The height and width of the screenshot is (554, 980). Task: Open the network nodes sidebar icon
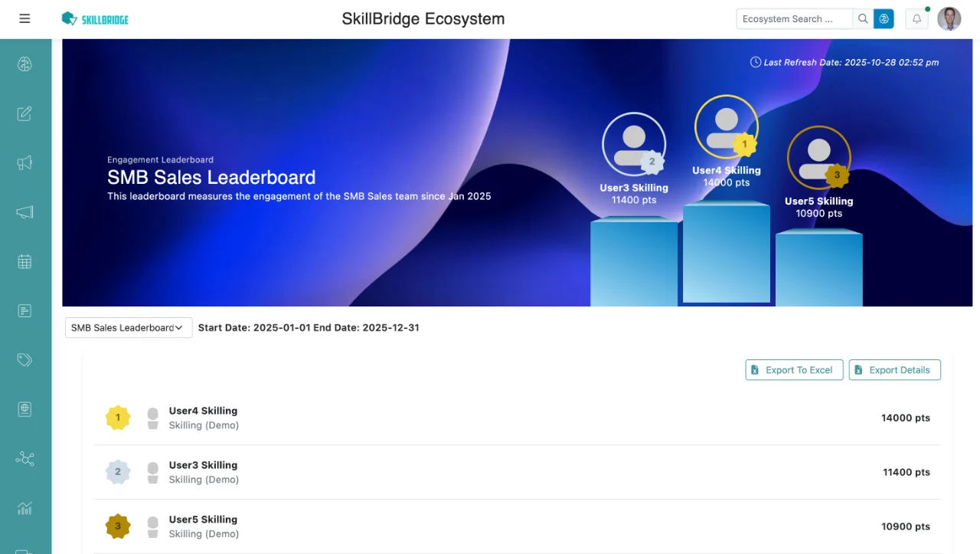point(24,458)
